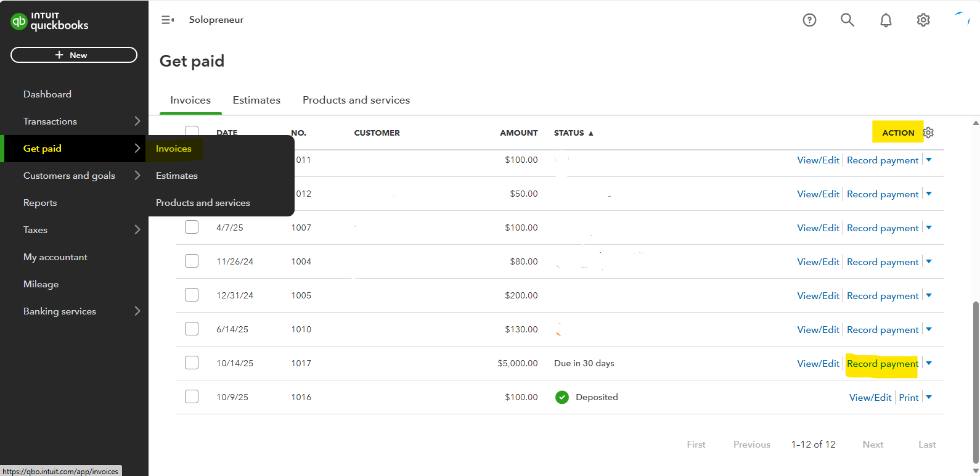
Task: Click the QuickBooks logo
Action: 49,22
